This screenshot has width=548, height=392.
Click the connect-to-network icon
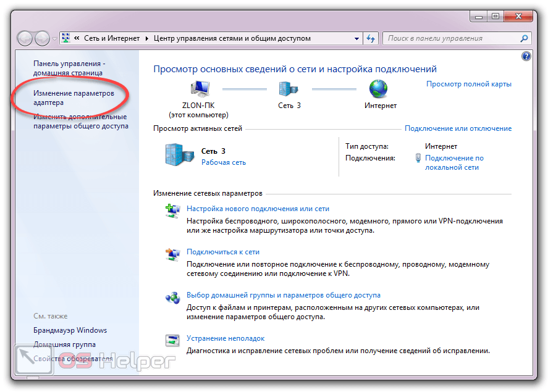[172, 254]
